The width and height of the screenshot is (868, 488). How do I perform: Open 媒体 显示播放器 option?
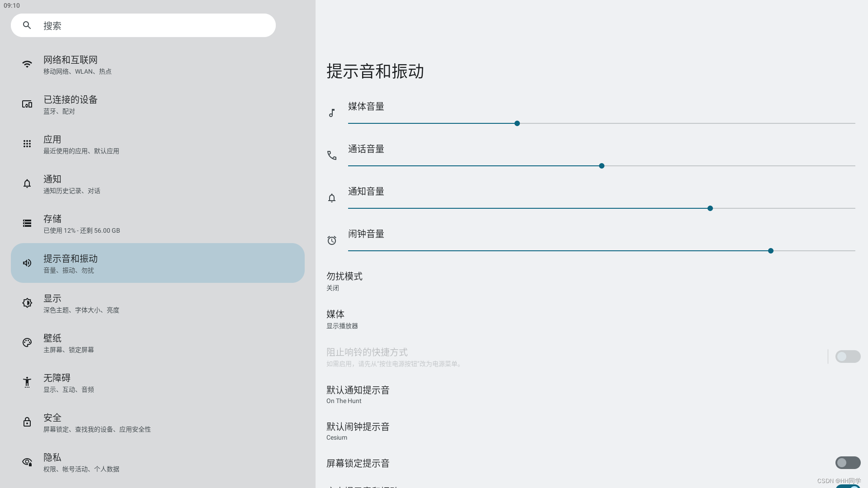click(342, 319)
